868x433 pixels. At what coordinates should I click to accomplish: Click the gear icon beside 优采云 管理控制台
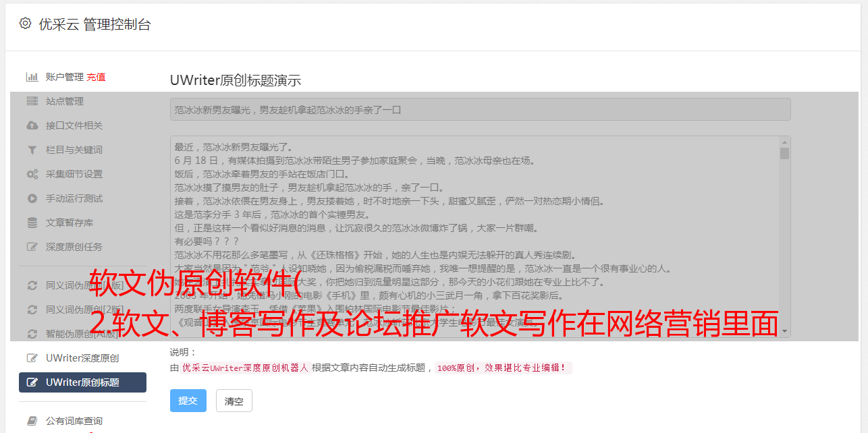click(x=25, y=24)
